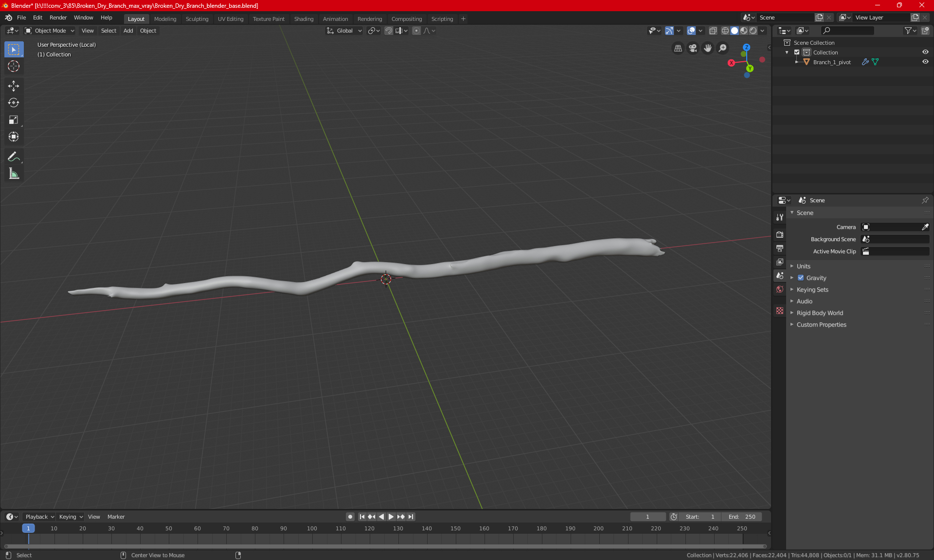The width and height of the screenshot is (934, 560).
Task: Pin the properties editor context
Action: (925, 200)
